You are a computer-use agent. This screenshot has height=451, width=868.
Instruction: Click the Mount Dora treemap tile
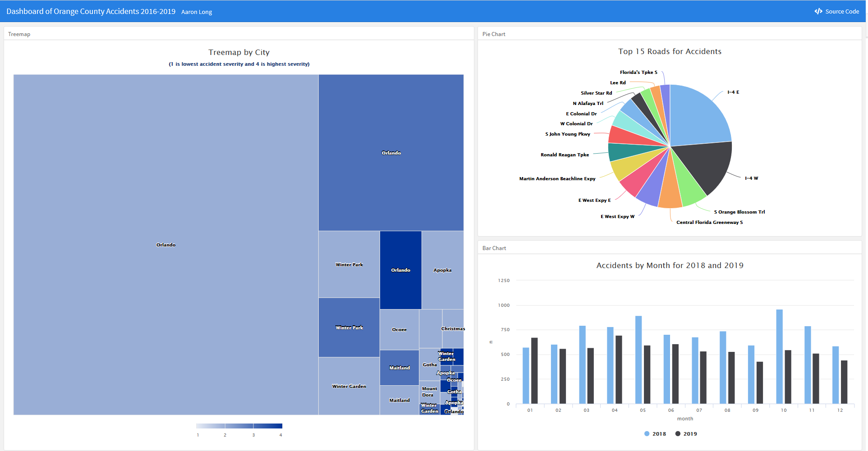[x=429, y=392]
